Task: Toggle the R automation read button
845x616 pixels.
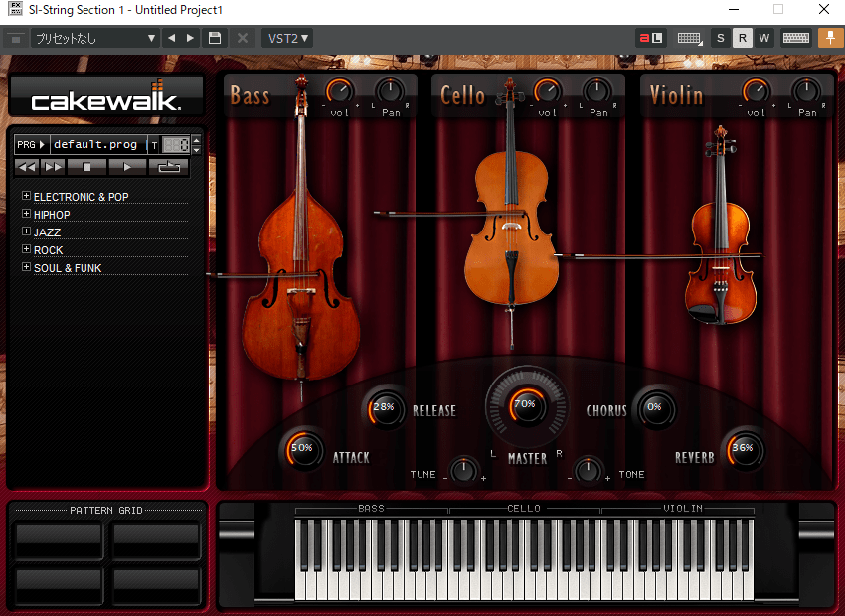Action: [742, 38]
